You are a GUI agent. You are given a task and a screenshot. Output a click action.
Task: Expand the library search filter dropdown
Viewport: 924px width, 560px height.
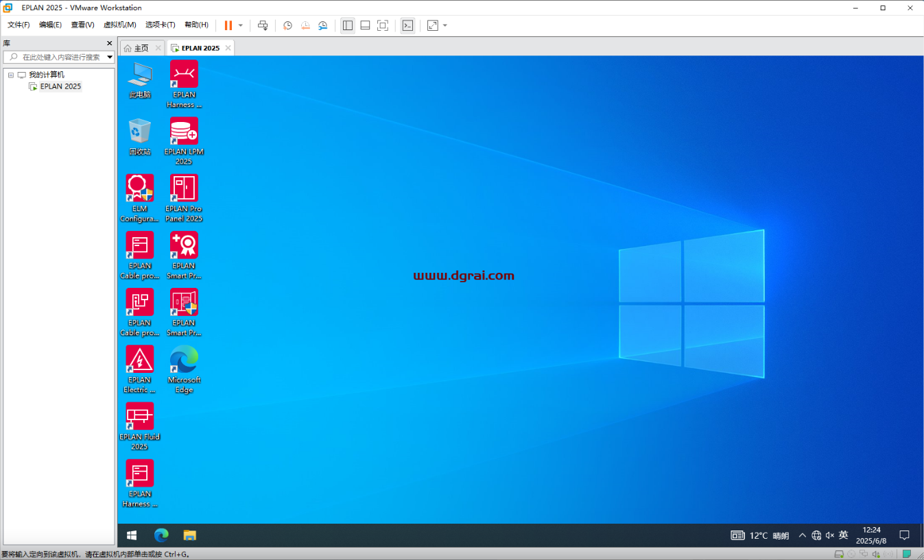[x=110, y=58]
